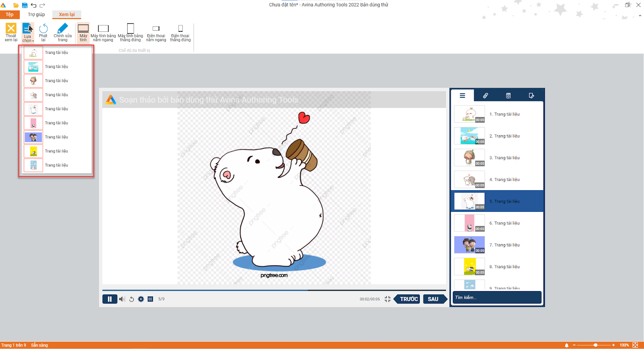
Task: Open the Trợ giúp tab
Action: tap(36, 14)
